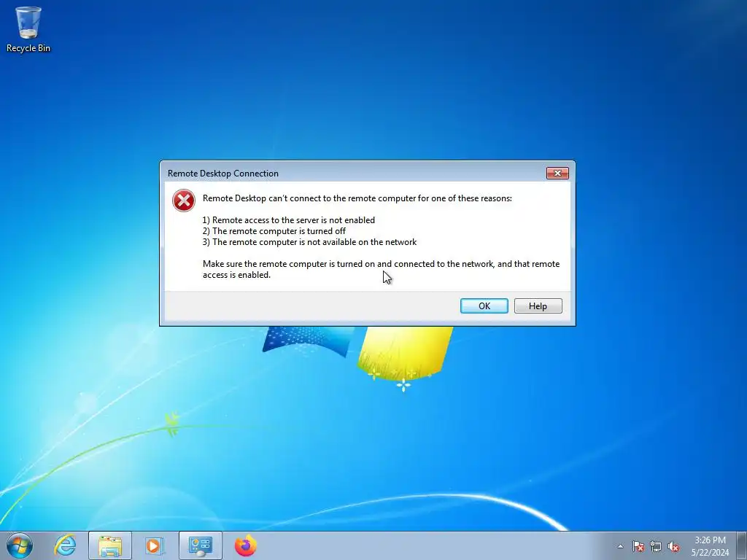Image resolution: width=747 pixels, height=560 pixels.
Task: Click the Show desktop strip by the clock
Action: point(742,545)
